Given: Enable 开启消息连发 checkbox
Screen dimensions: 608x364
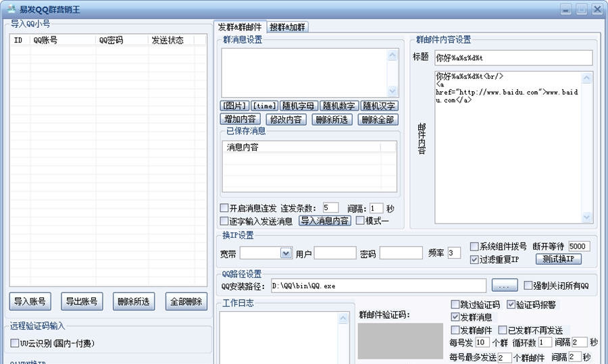Looking at the screenshot, I should (224, 208).
